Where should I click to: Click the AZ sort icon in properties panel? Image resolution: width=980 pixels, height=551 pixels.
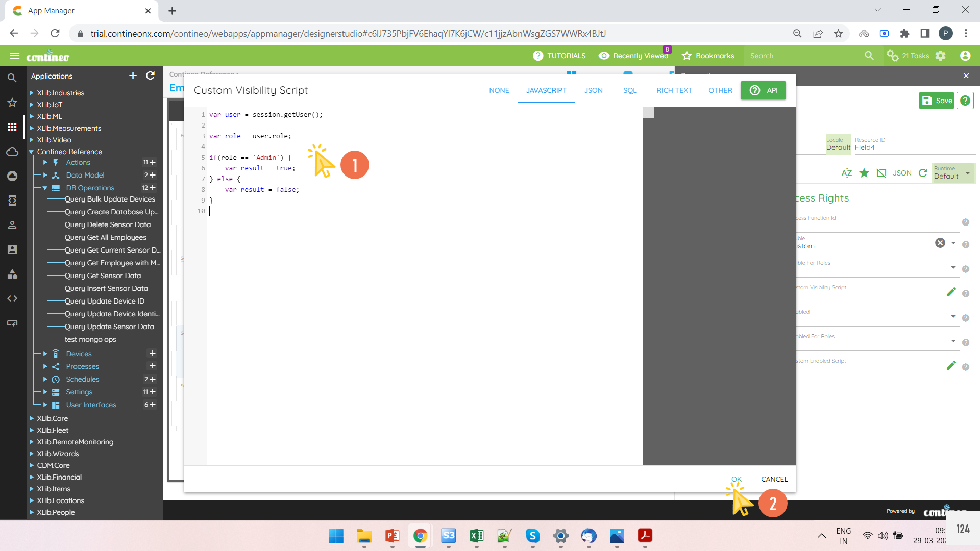[847, 173]
